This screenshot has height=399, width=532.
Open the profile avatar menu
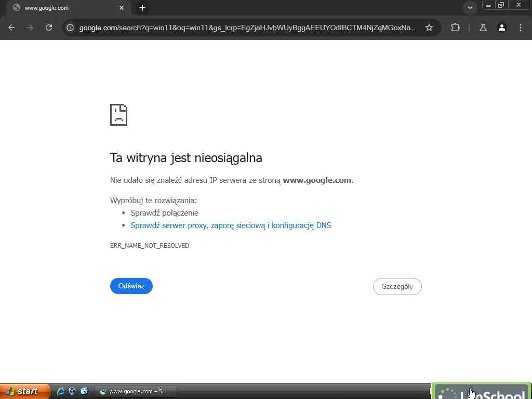pos(502,28)
